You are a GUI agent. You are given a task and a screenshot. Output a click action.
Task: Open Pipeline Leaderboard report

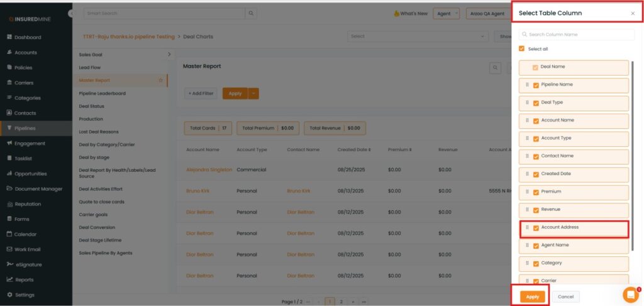[x=103, y=93]
